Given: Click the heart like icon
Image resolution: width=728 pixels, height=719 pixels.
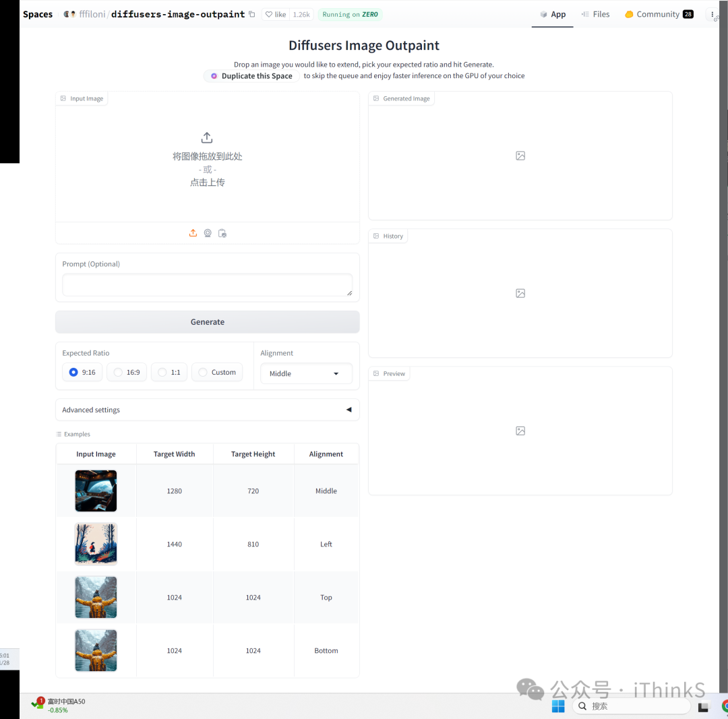Looking at the screenshot, I should coord(269,14).
